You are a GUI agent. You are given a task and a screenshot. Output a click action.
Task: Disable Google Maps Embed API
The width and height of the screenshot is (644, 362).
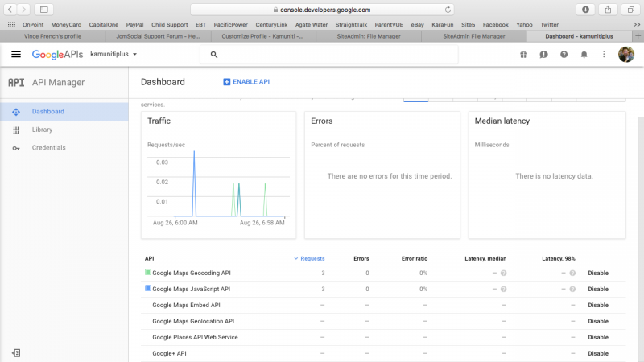[598, 305]
